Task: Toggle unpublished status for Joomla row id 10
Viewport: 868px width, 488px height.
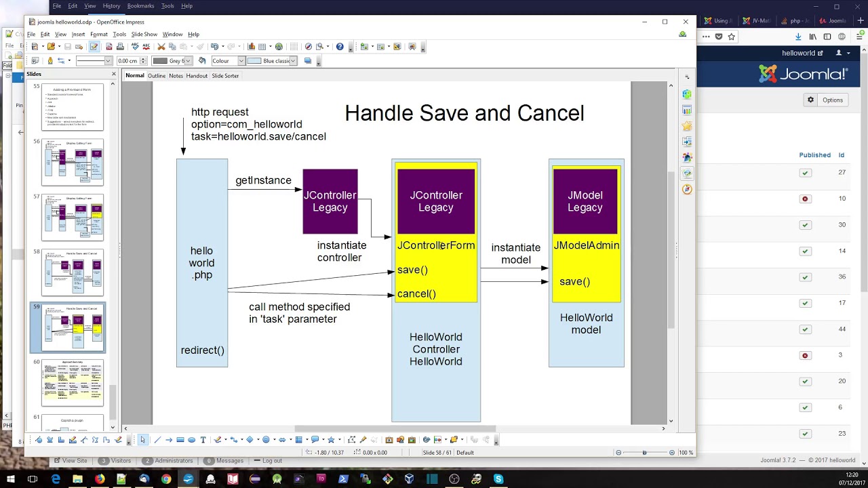Action: 805,199
